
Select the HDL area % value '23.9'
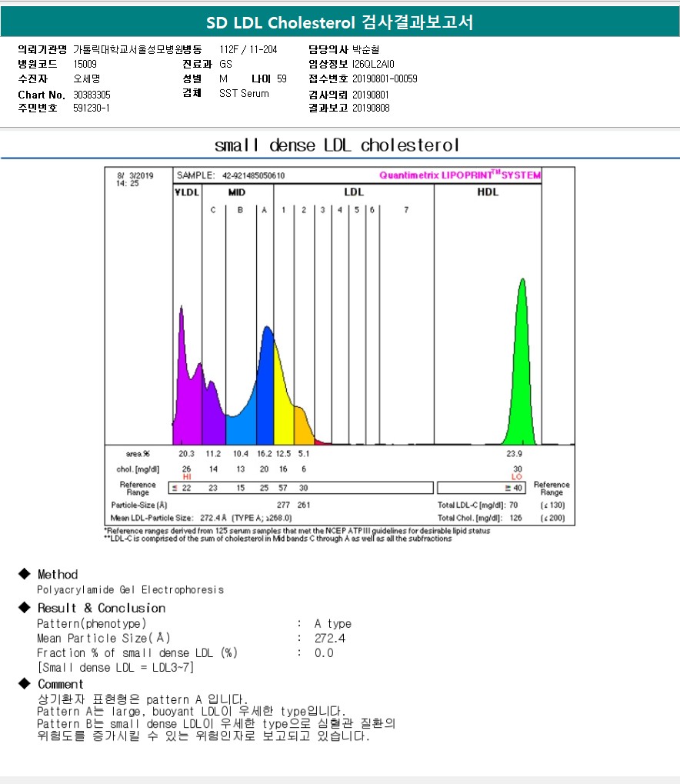tap(514, 453)
